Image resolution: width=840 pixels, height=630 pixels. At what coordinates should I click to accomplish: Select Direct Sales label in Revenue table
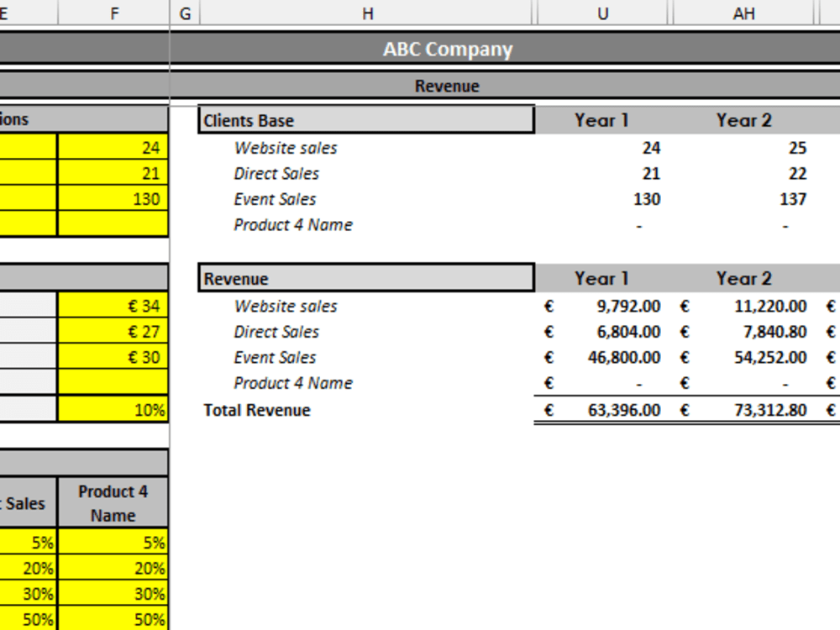(x=276, y=332)
